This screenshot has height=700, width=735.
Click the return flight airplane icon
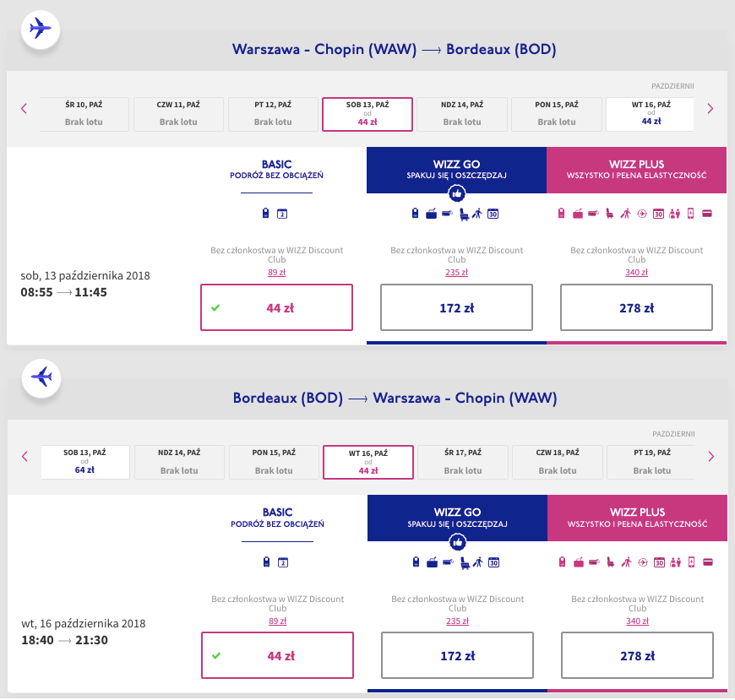(x=40, y=377)
